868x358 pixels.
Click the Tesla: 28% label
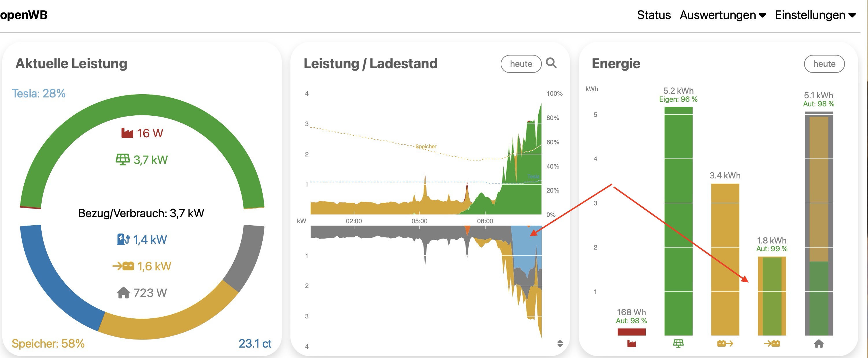(x=39, y=93)
